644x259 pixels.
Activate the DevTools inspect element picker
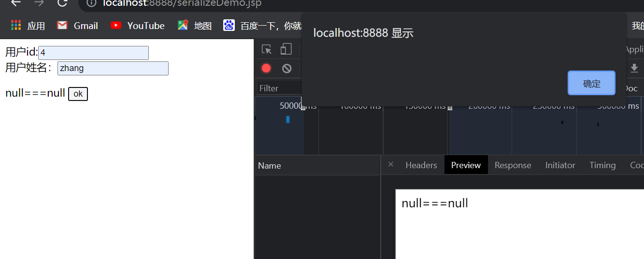[267, 49]
